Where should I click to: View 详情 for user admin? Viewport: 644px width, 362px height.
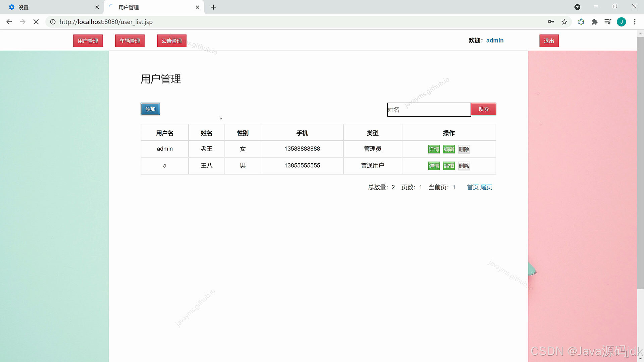coord(434,149)
